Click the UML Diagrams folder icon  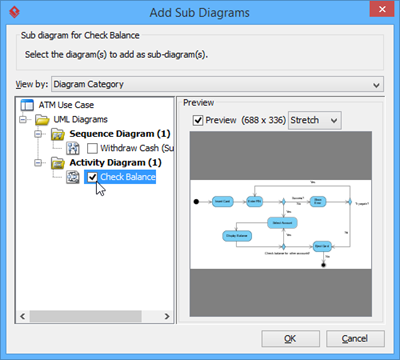coord(42,119)
